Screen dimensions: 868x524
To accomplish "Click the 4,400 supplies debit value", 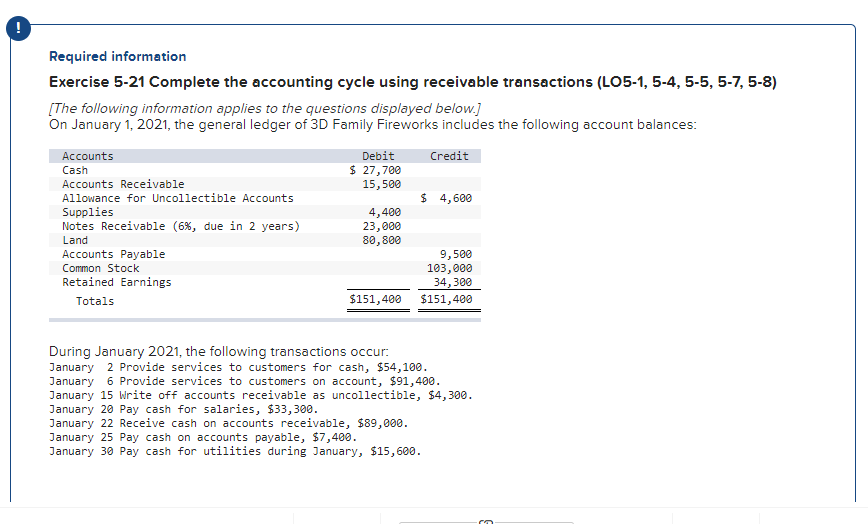I will click(385, 212).
